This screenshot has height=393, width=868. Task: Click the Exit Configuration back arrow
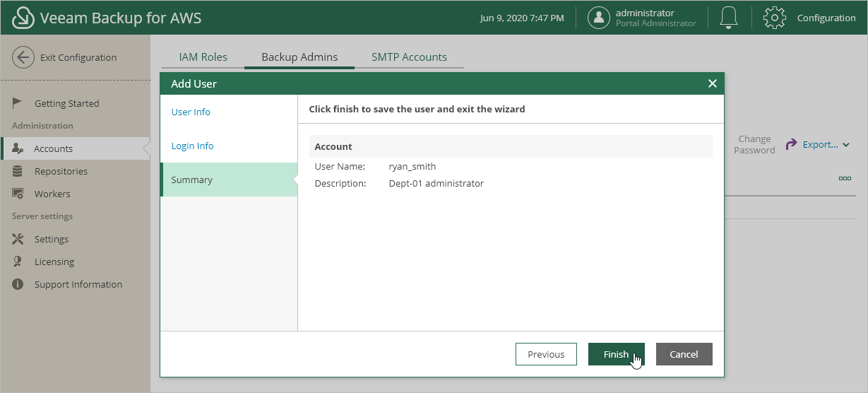pyautogui.click(x=23, y=57)
